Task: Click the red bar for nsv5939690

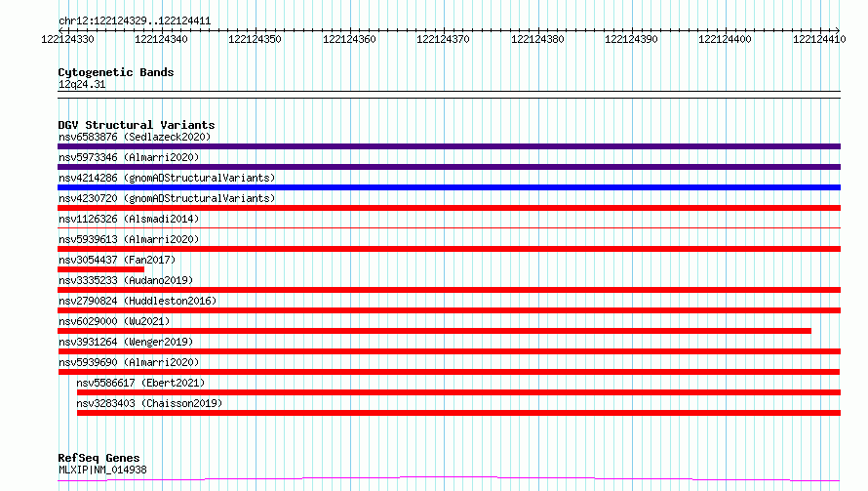Action: (x=449, y=372)
